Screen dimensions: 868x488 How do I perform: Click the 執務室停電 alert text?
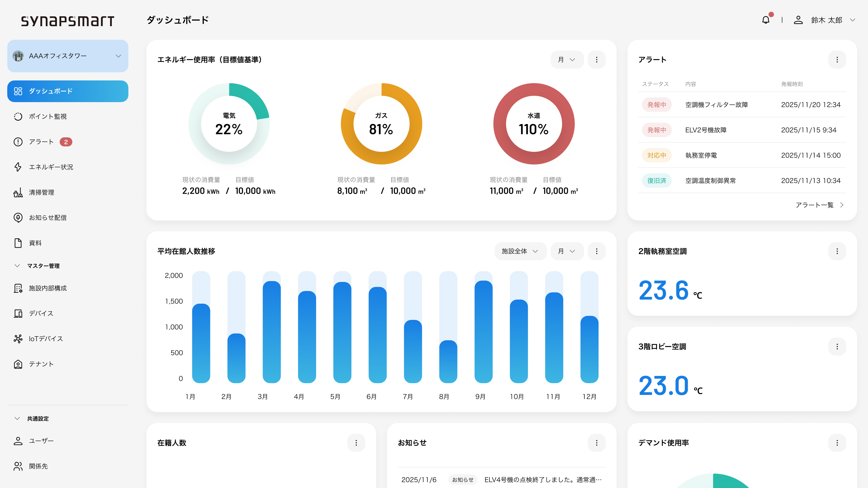pos(701,155)
